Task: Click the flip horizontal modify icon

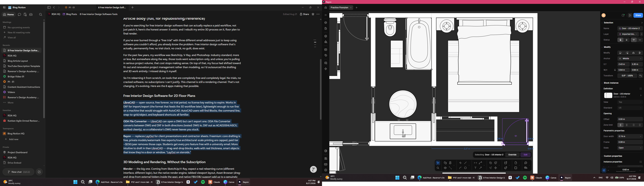Action: tap(633, 53)
